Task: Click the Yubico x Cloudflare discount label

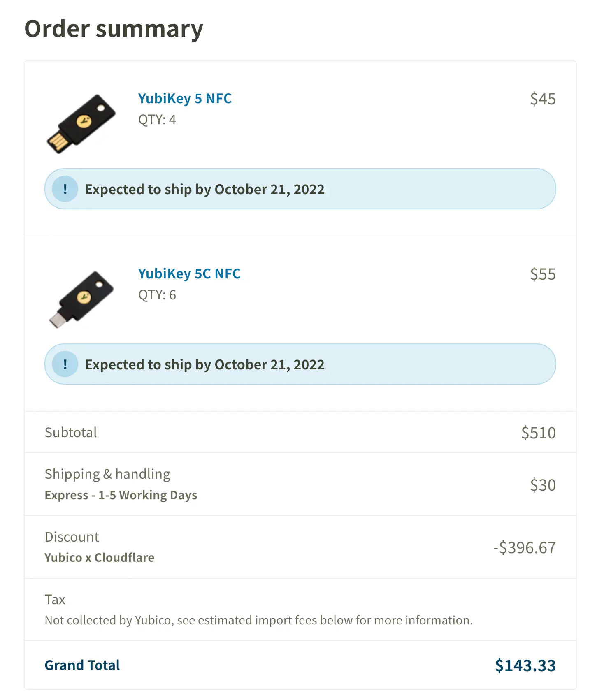Action: [99, 557]
